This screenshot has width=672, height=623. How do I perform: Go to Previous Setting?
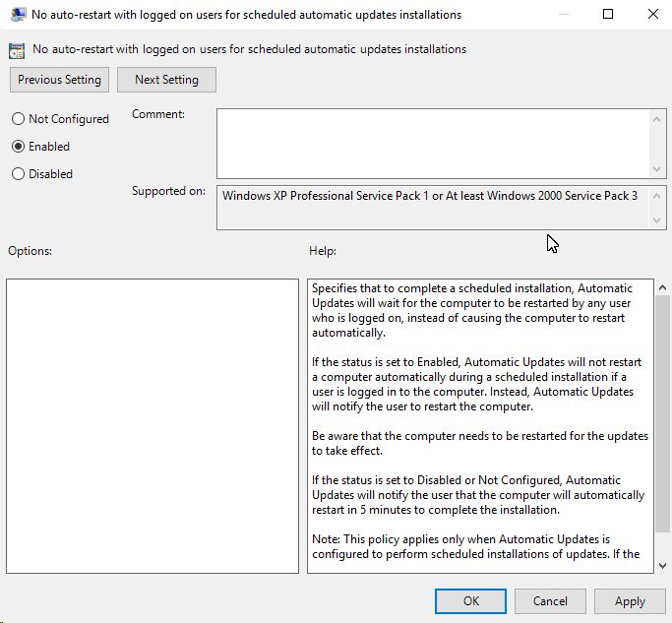[60, 80]
